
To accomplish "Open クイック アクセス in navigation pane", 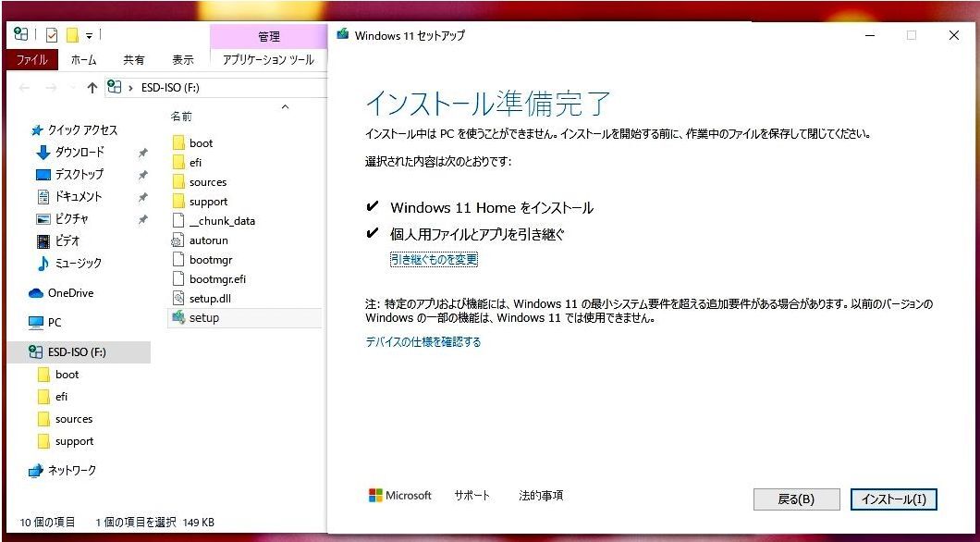I will pos(74,130).
